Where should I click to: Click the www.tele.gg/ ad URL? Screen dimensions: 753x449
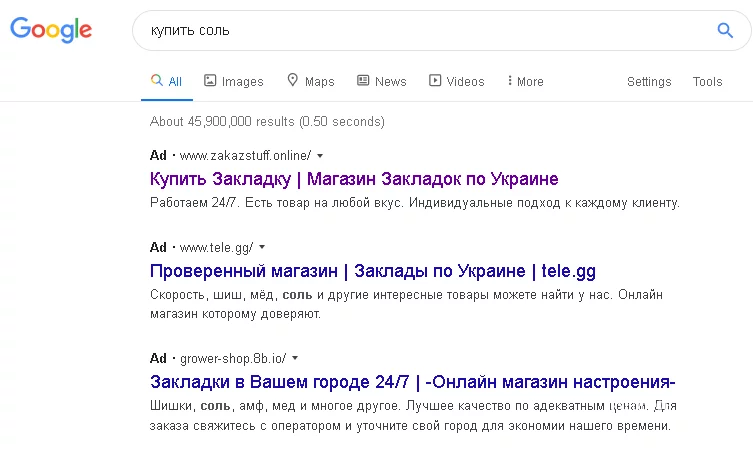point(216,248)
